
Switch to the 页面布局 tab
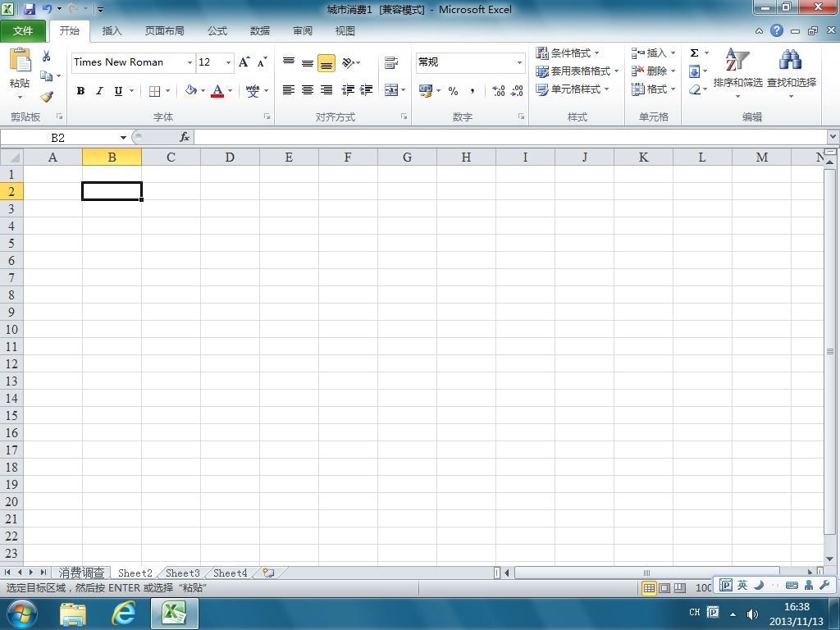tap(164, 30)
